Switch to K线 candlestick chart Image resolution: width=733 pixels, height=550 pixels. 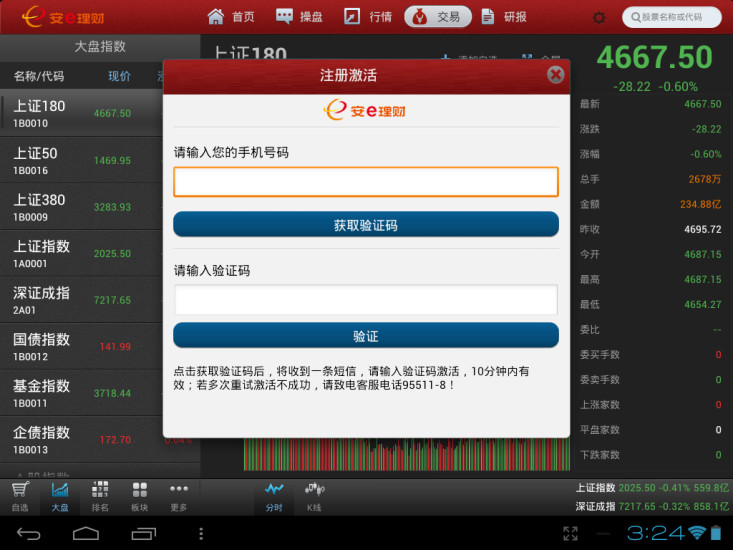pyautogui.click(x=314, y=496)
